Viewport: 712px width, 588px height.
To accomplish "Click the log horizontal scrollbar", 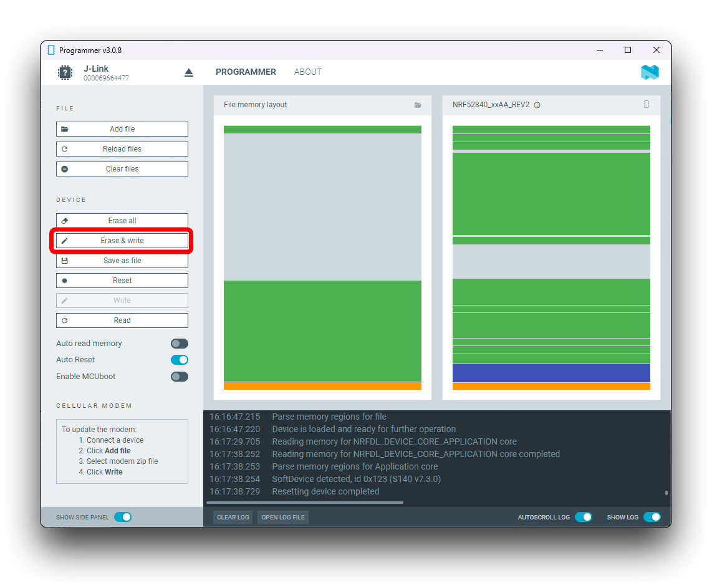I will pyautogui.click(x=305, y=503).
